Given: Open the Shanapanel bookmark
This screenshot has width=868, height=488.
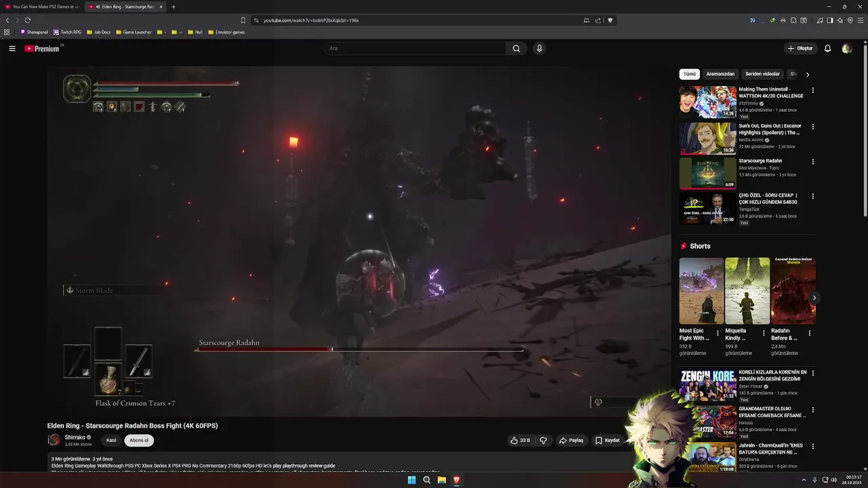Looking at the screenshot, I should pyautogui.click(x=34, y=32).
